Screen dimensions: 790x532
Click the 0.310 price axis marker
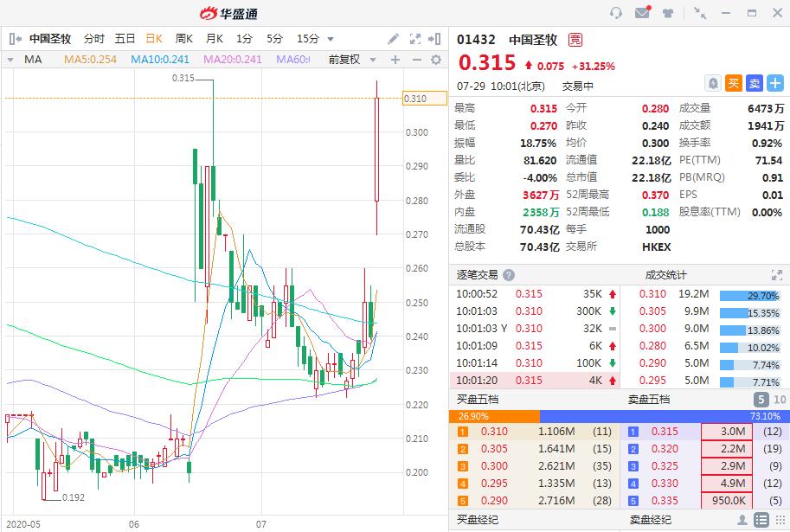point(425,99)
